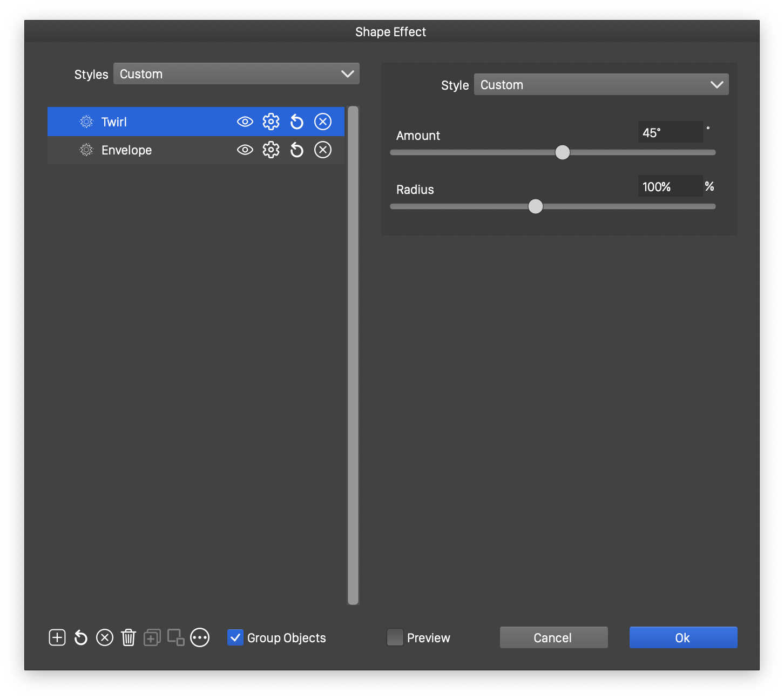Toggle visibility of Twirl effect

tap(245, 122)
